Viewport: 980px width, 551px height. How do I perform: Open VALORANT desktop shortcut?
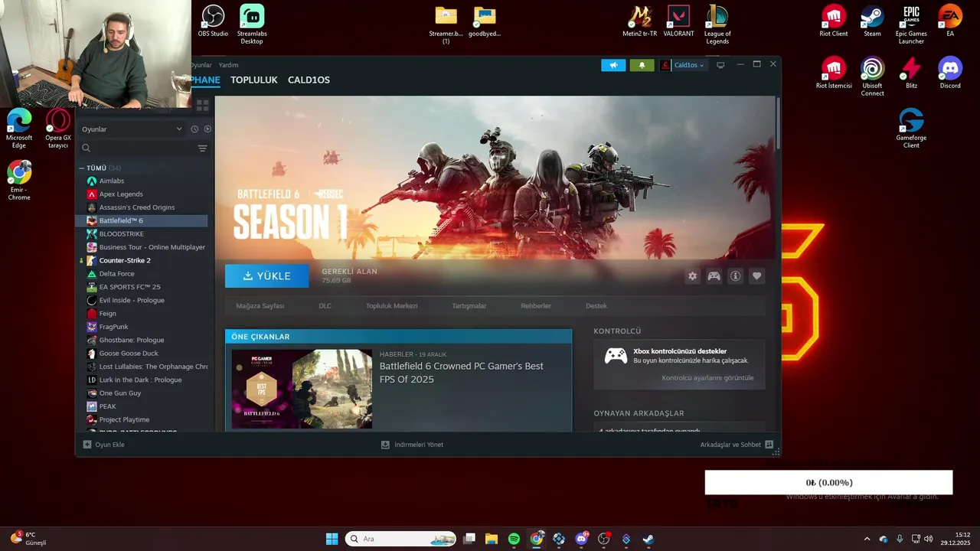[x=678, y=21]
